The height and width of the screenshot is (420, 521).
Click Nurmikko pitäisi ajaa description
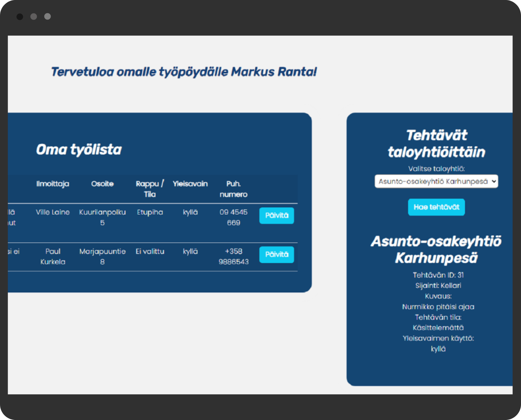click(x=438, y=307)
